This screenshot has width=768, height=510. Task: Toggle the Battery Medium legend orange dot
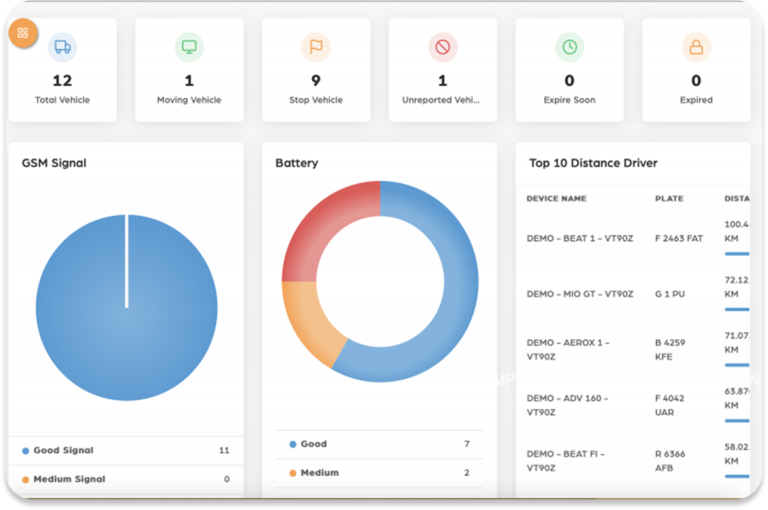tap(293, 473)
